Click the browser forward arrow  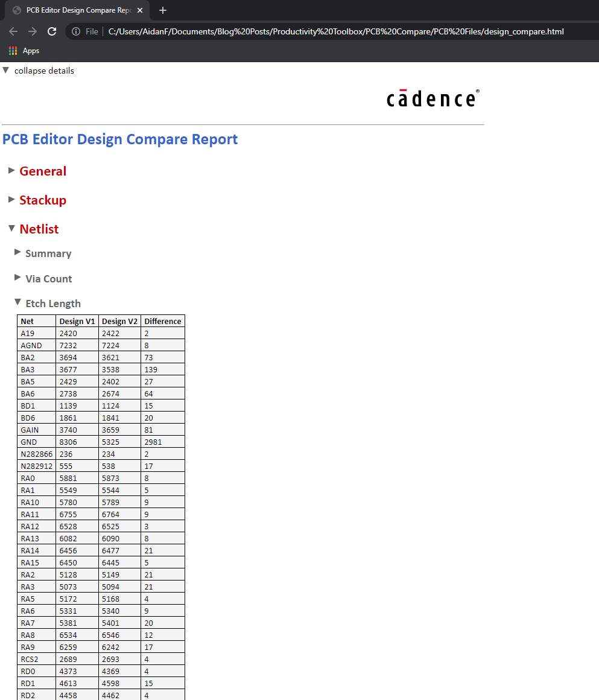(33, 31)
